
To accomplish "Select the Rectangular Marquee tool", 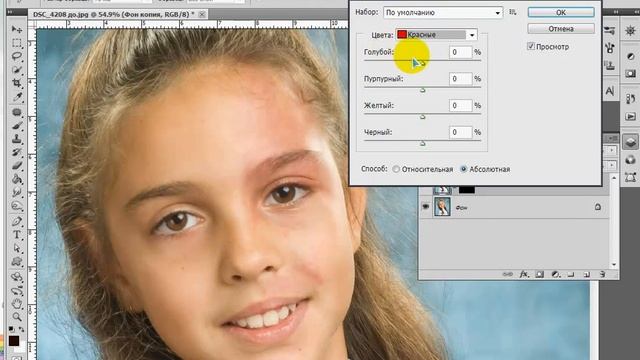I will 17,43.
